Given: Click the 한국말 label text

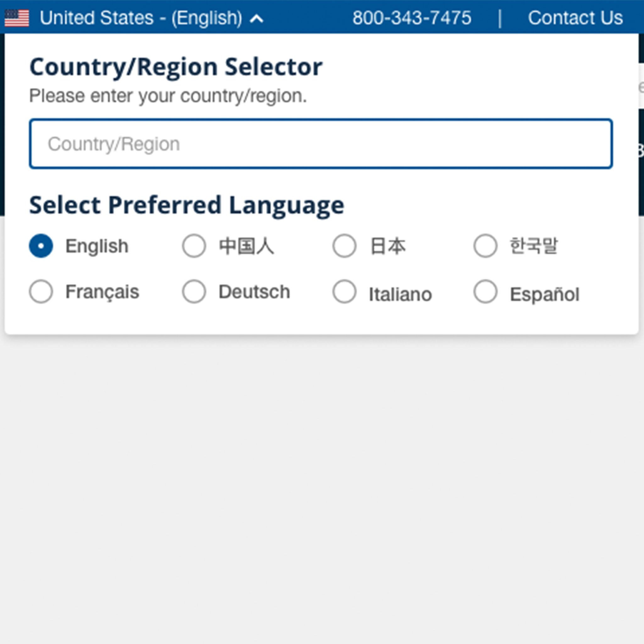Looking at the screenshot, I should [533, 246].
